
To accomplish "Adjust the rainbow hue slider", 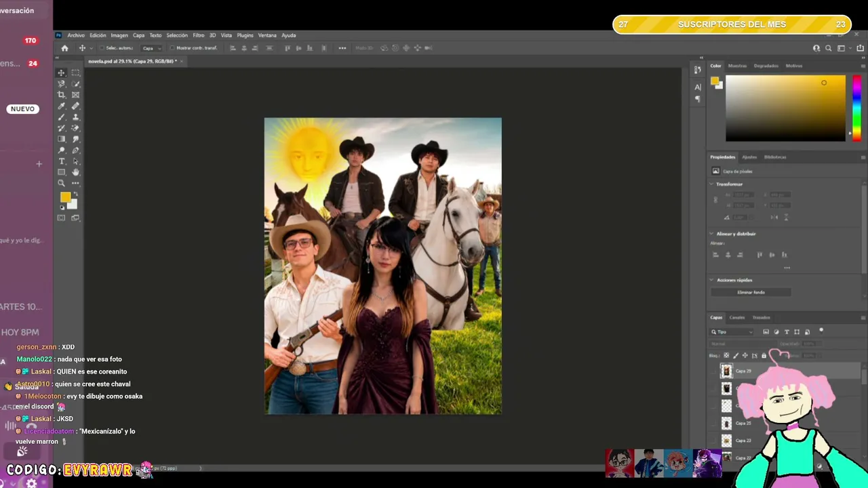I will [x=857, y=108].
